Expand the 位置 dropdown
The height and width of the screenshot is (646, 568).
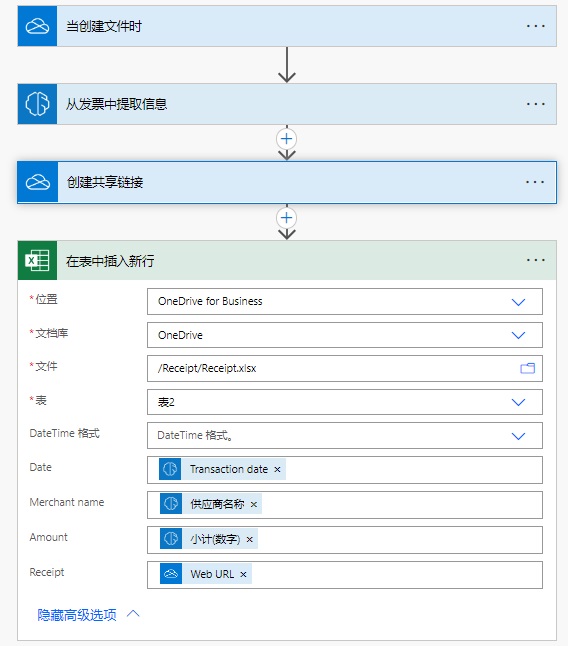(x=518, y=302)
